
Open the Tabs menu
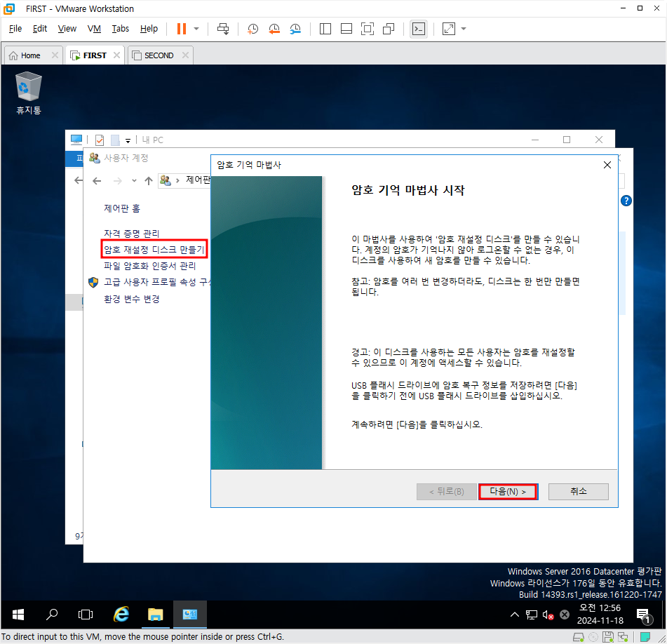click(x=121, y=29)
